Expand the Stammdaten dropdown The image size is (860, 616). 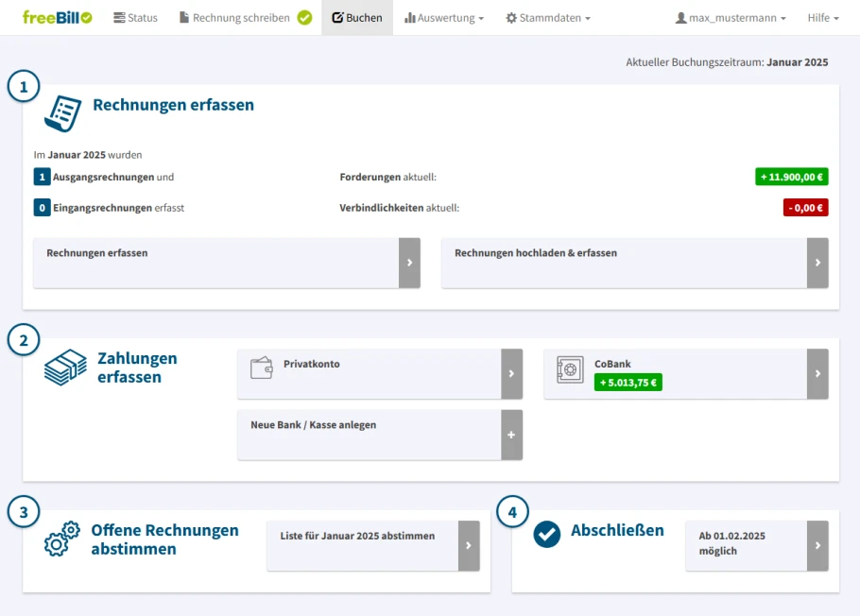547,16
